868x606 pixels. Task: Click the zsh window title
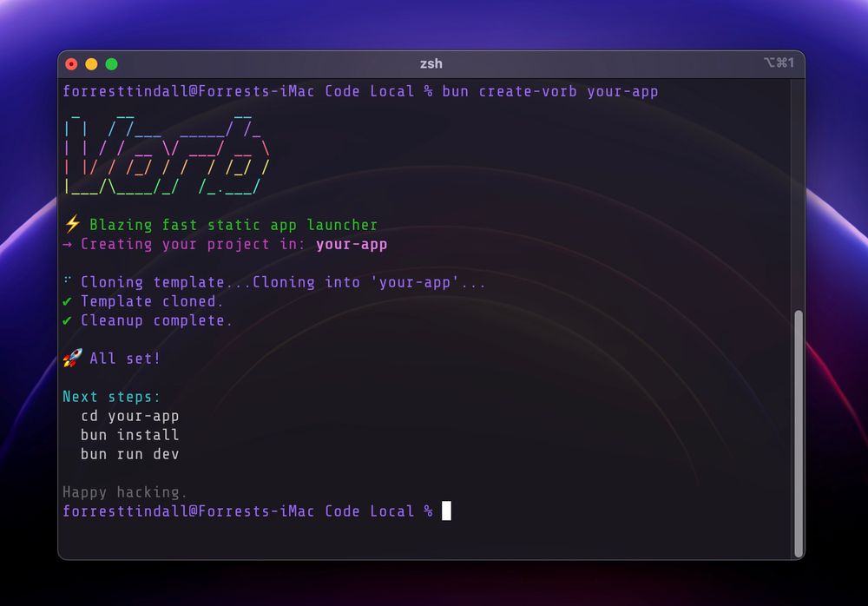pyautogui.click(x=431, y=63)
